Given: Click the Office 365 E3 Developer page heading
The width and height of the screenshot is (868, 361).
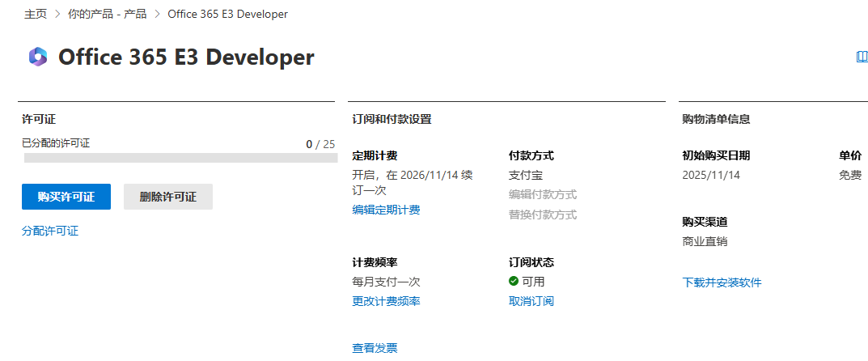Looking at the screenshot, I should click(186, 57).
